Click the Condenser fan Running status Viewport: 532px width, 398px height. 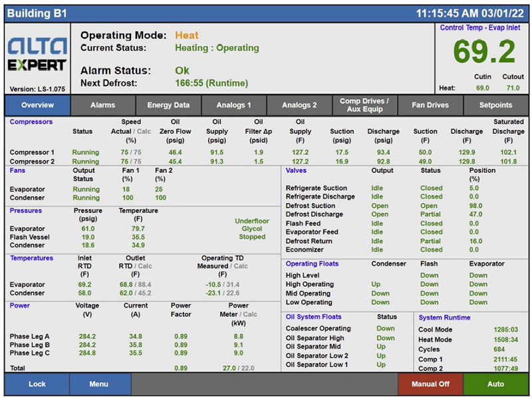[86, 198]
